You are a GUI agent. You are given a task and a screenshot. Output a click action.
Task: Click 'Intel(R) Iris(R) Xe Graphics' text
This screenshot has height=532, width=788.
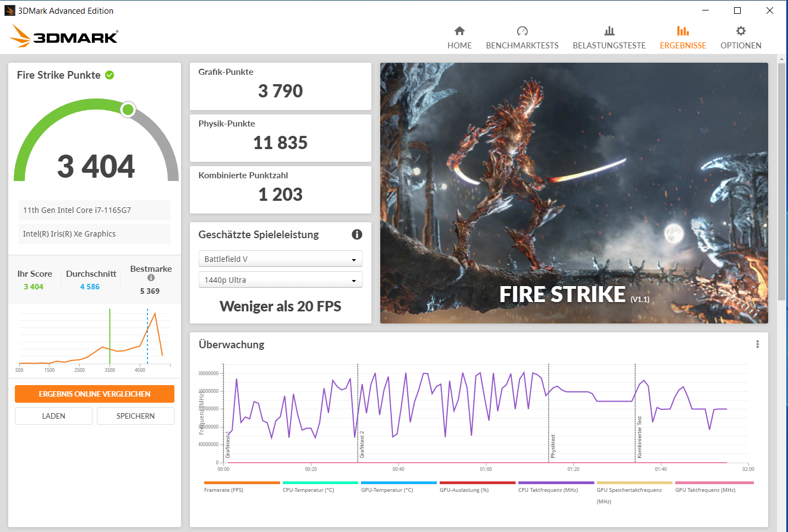pyautogui.click(x=69, y=234)
